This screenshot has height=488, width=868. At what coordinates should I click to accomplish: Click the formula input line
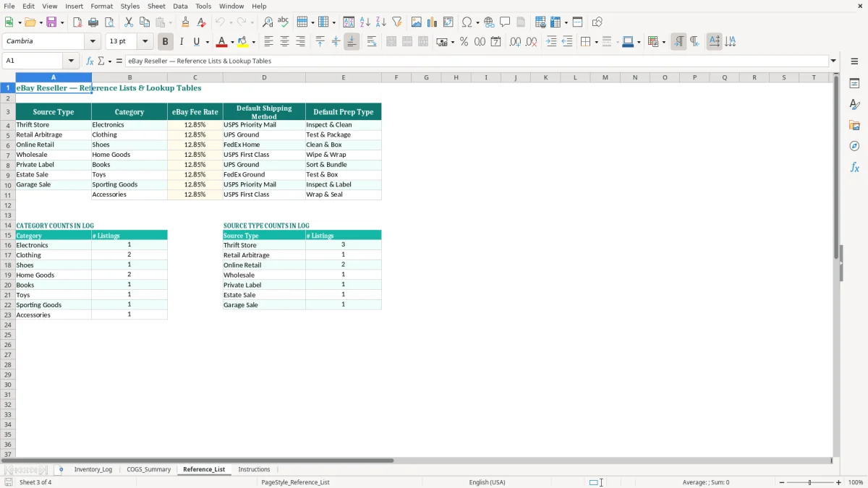[477, 61]
